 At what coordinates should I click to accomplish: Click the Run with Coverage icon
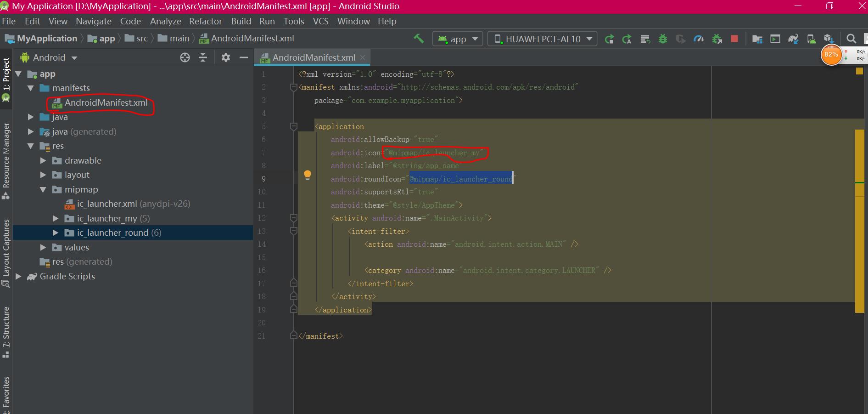(680, 39)
